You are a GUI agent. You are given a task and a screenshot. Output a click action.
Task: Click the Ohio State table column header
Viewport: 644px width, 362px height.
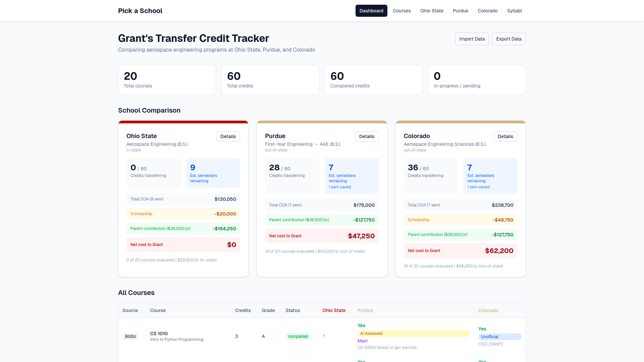point(334,310)
